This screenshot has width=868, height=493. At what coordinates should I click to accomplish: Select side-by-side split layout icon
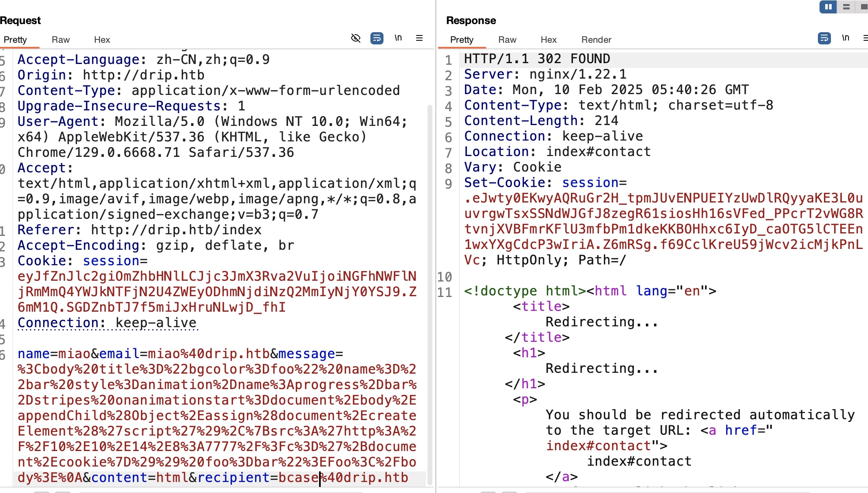828,7
